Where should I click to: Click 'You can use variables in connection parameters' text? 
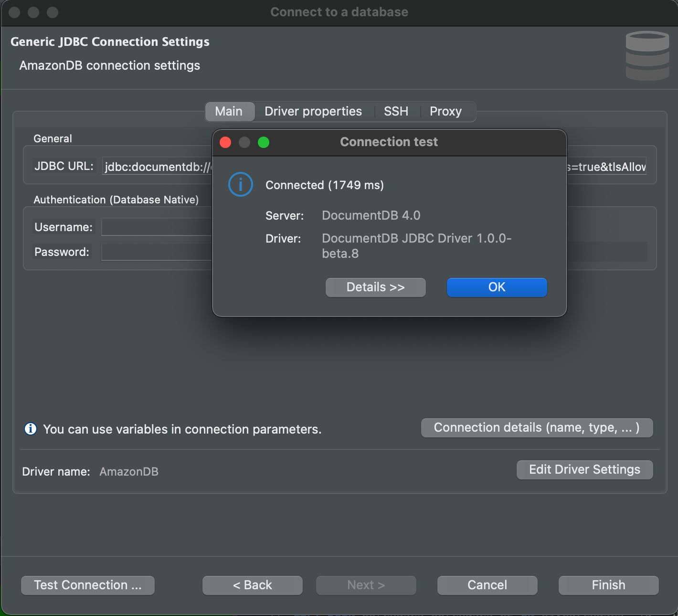click(x=182, y=429)
